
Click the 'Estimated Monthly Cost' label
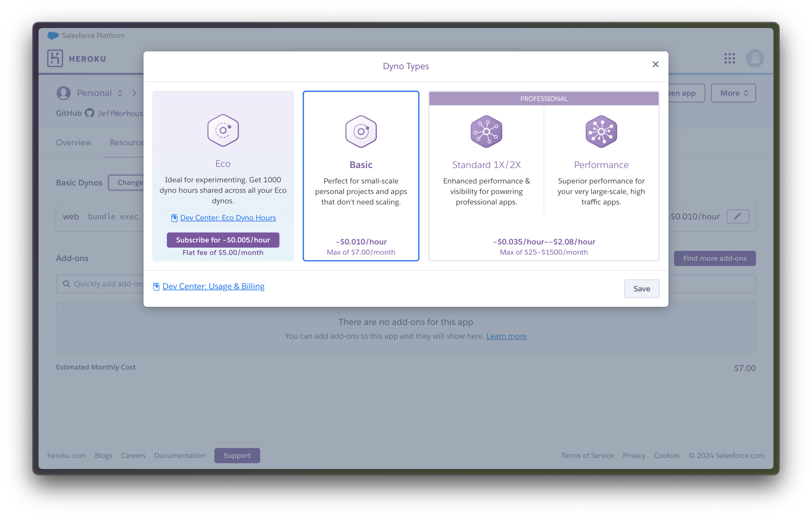coord(96,367)
